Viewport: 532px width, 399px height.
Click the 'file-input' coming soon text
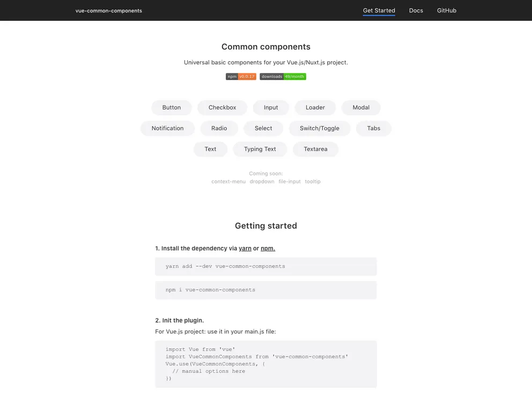tap(290, 181)
